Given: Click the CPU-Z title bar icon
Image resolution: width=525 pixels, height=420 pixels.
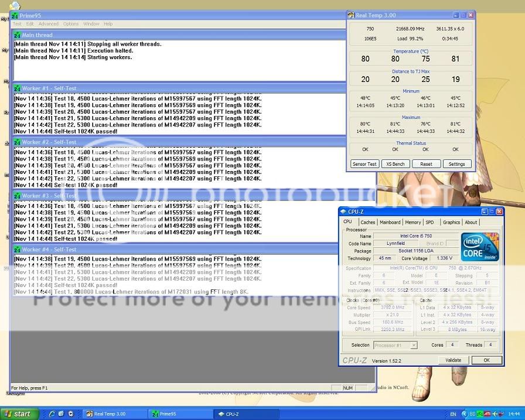Looking at the screenshot, I should pos(343,211).
